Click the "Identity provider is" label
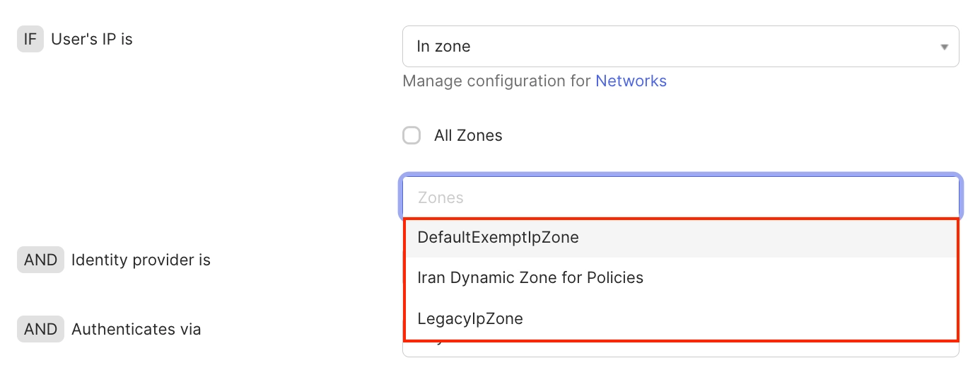980x375 pixels. click(141, 260)
